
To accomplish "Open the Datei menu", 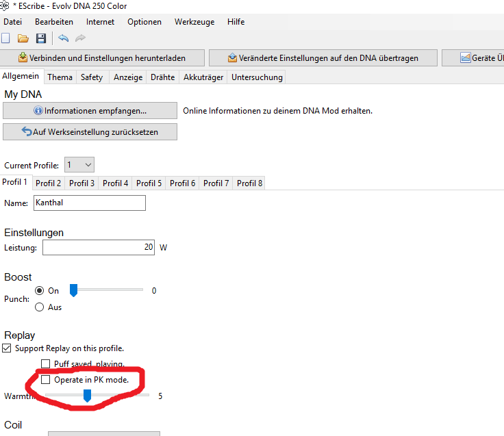I will pos(12,22).
